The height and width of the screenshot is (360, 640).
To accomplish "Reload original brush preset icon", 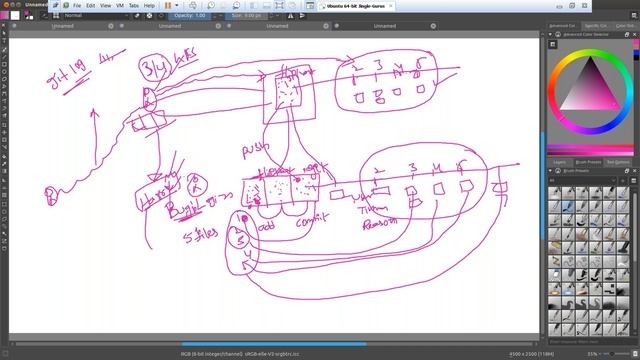I will (x=161, y=16).
